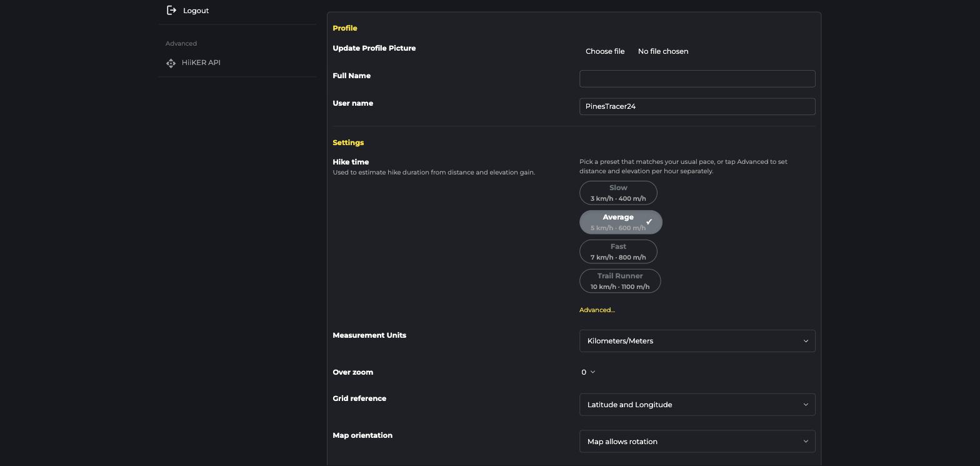Focus the Full Name input field

pyautogui.click(x=697, y=79)
